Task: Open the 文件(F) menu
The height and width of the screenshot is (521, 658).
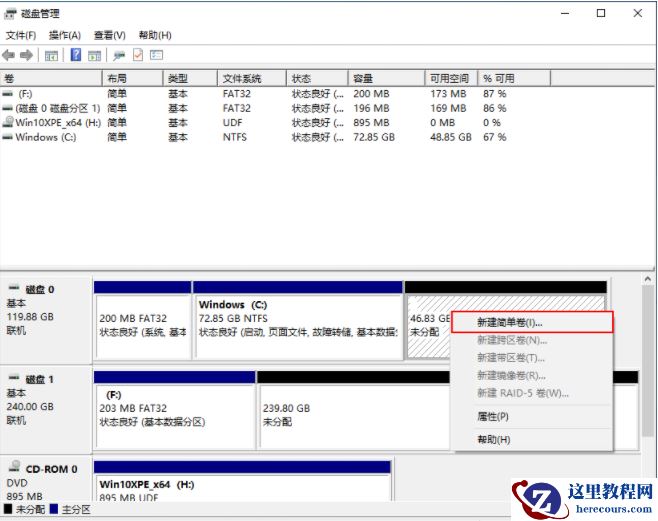Action: tap(21, 36)
